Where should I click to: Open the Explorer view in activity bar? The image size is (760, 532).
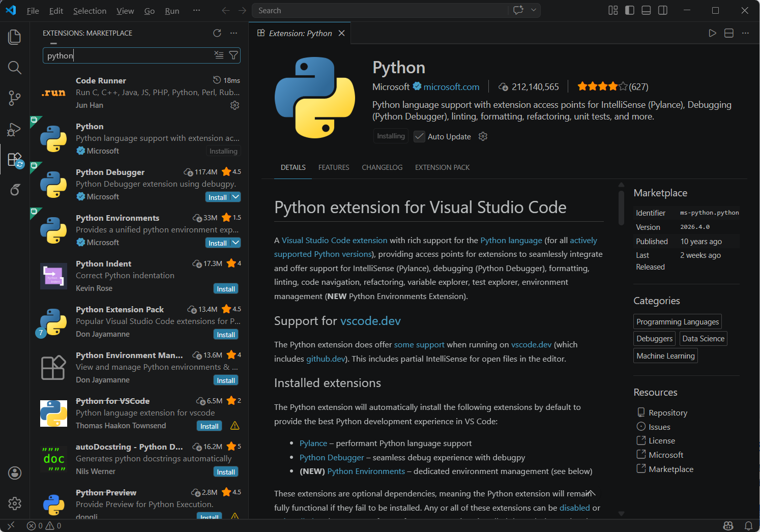[x=15, y=37]
